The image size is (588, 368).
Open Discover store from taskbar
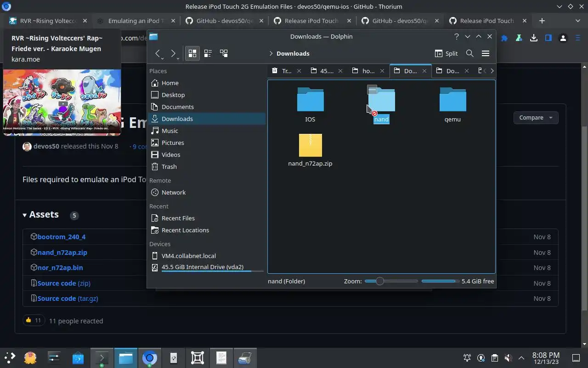point(78,358)
